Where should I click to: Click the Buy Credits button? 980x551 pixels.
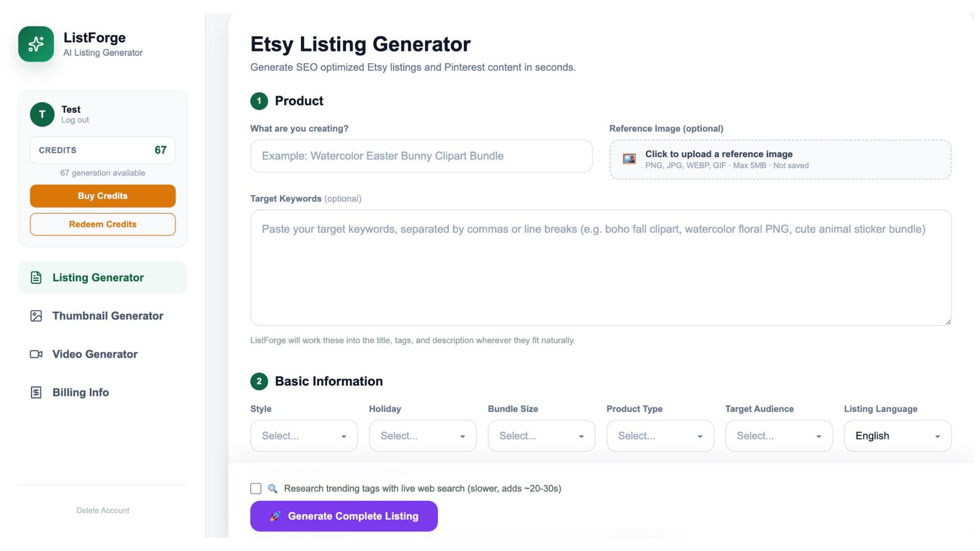(x=103, y=196)
